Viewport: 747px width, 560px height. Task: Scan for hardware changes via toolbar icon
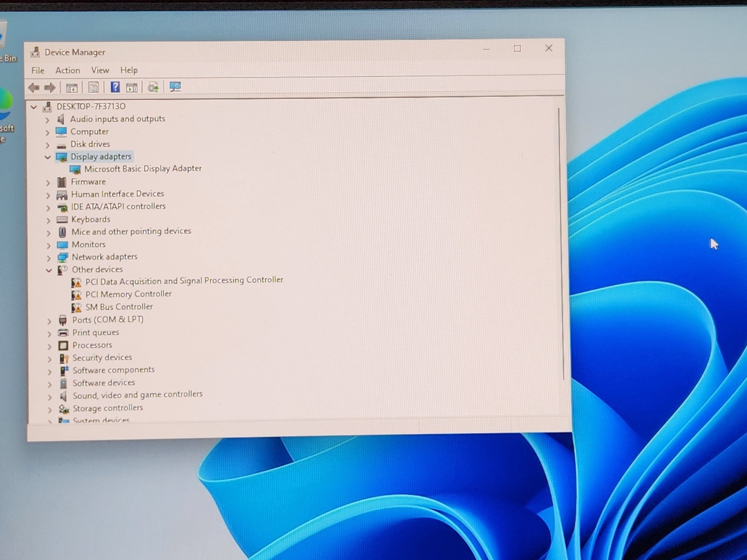pyautogui.click(x=175, y=87)
